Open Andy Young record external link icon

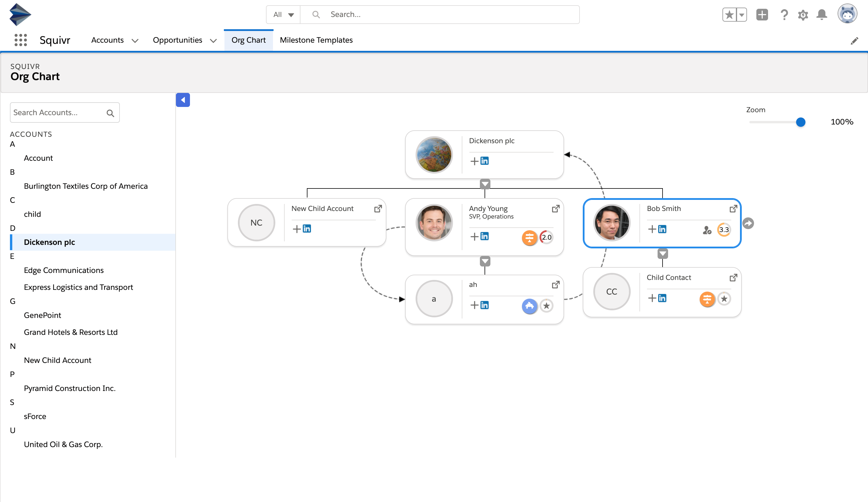coord(556,209)
